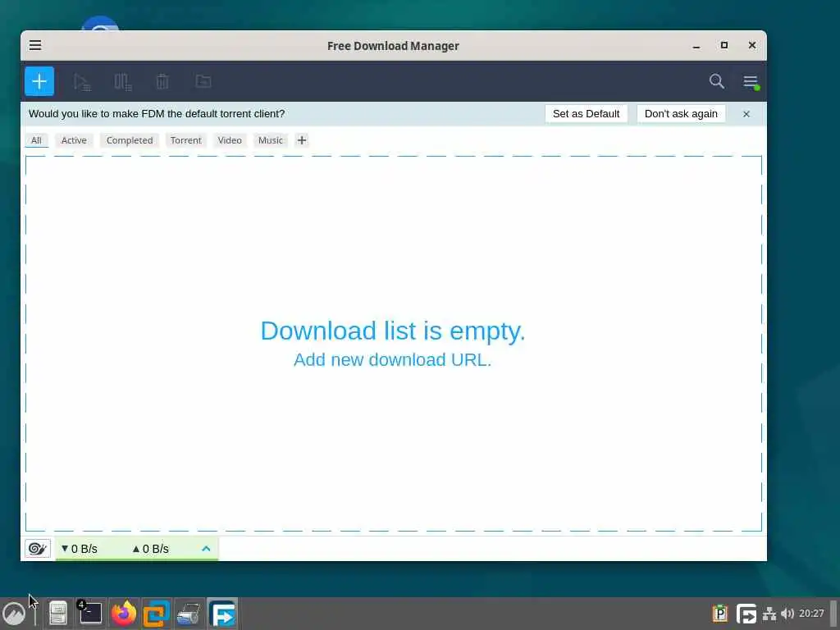840x630 pixels.
Task: Click the Add new download URL link
Action: (x=393, y=359)
